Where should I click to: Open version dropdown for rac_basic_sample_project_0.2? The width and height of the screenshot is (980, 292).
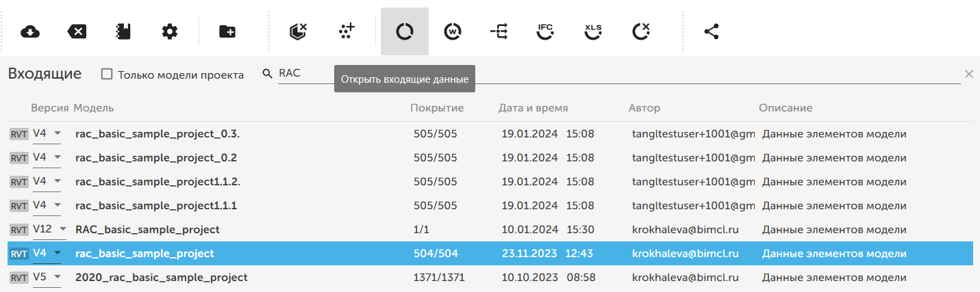(47, 158)
